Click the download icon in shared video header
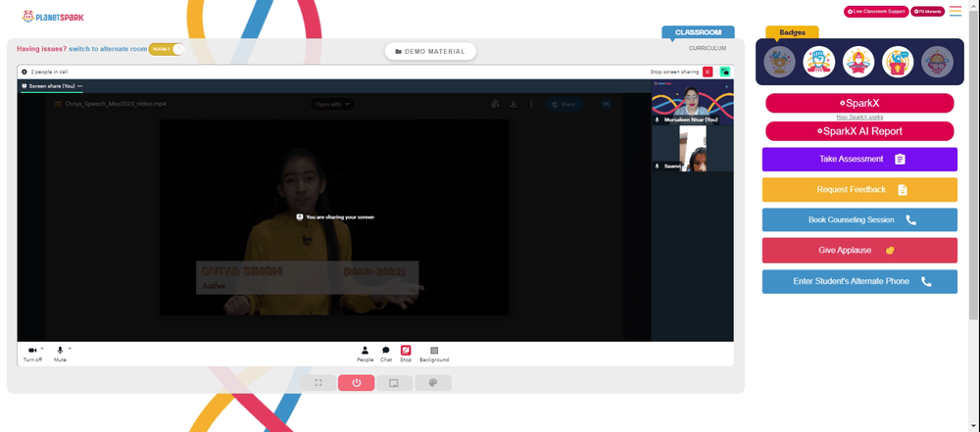The width and height of the screenshot is (980, 432). pyautogui.click(x=514, y=105)
